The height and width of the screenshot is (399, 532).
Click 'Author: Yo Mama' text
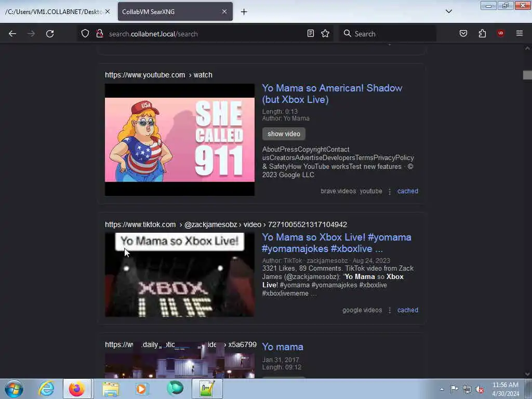286,118
